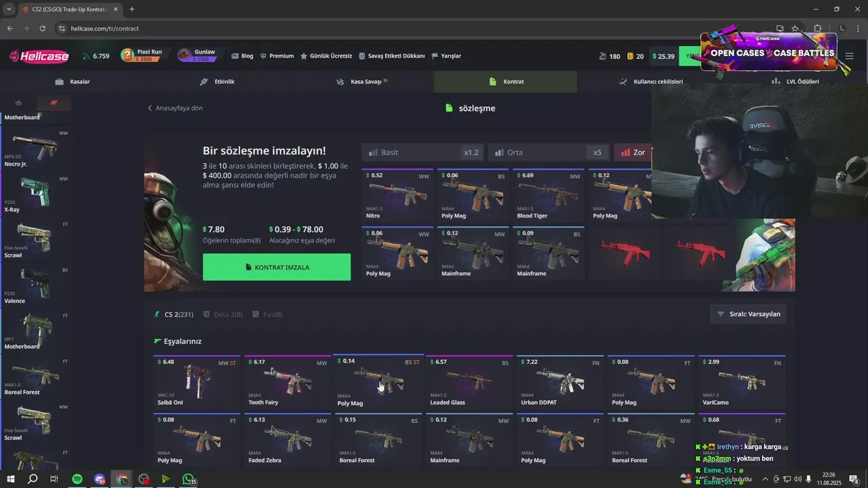The height and width of the screenshot is (488, 868).
Task: Select CS 2 (231) inventory filter
Action: [174, 314]
